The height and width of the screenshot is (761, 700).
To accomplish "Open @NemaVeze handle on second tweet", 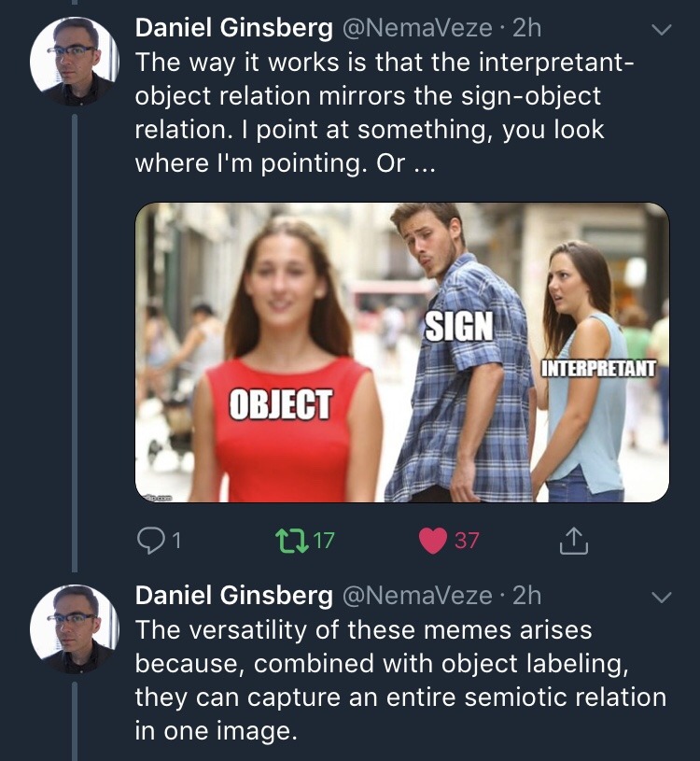I will [417, 595].
